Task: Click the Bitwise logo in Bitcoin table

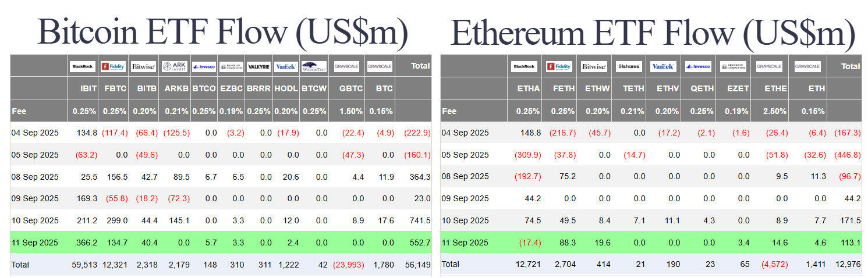Action: coord(143,66)
